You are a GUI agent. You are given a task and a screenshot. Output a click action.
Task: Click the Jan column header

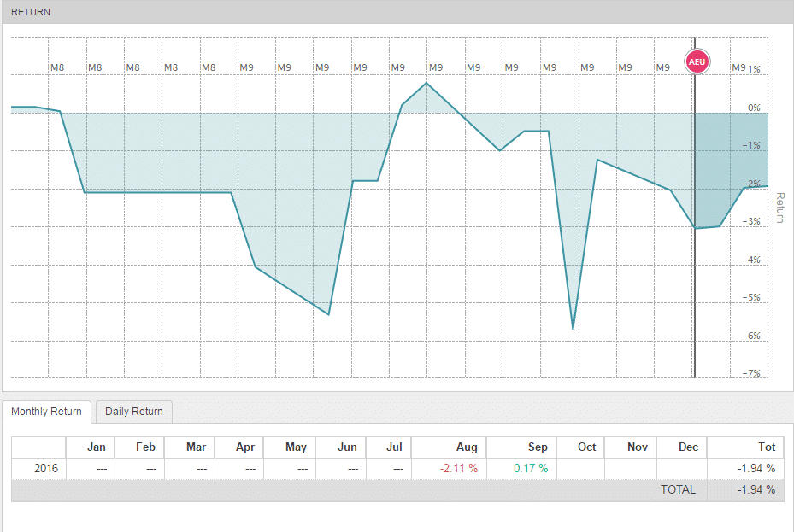tap(97, 447)
